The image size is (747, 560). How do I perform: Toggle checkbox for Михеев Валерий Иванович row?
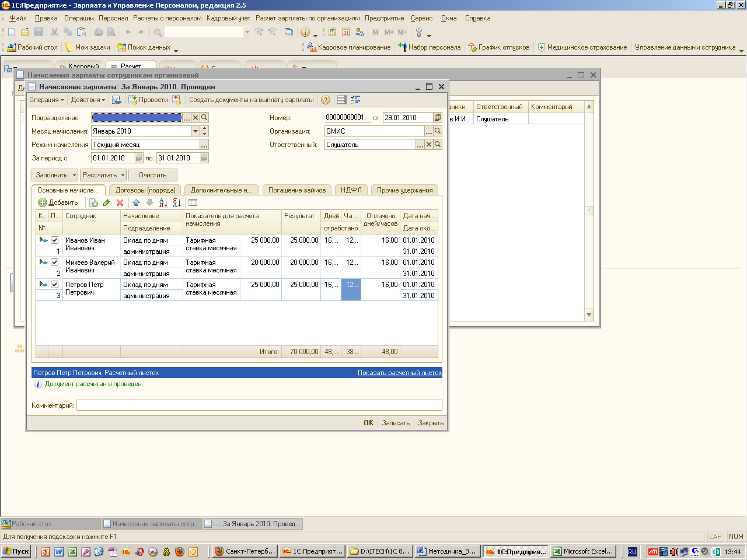pos(54,262)
